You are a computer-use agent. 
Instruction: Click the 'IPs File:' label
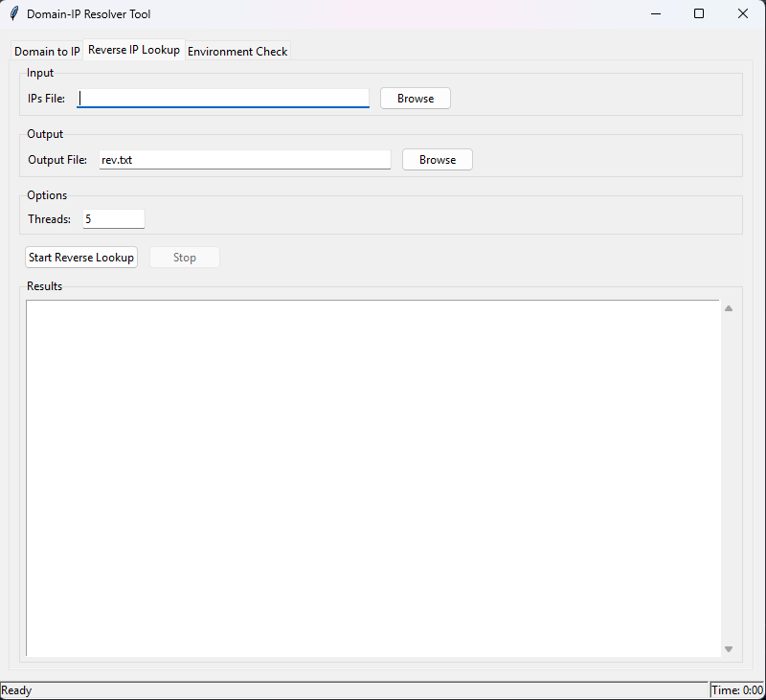pos(46,99)
